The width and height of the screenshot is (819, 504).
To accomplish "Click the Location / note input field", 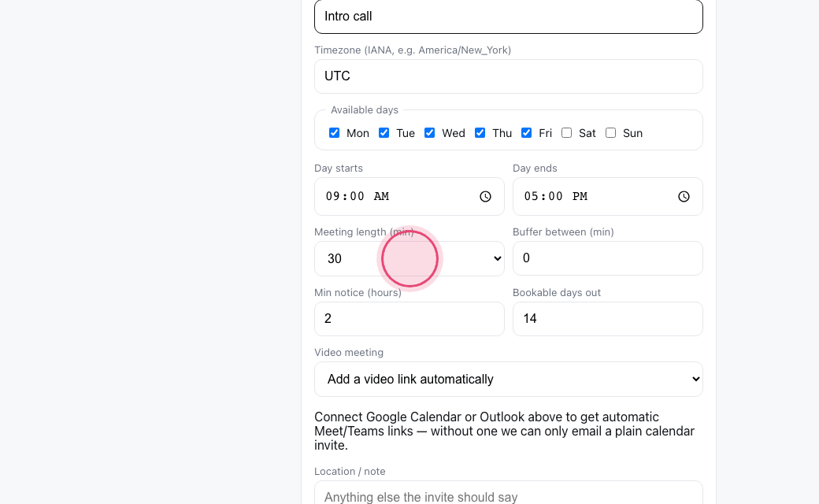I will click(x=508, y=492).
